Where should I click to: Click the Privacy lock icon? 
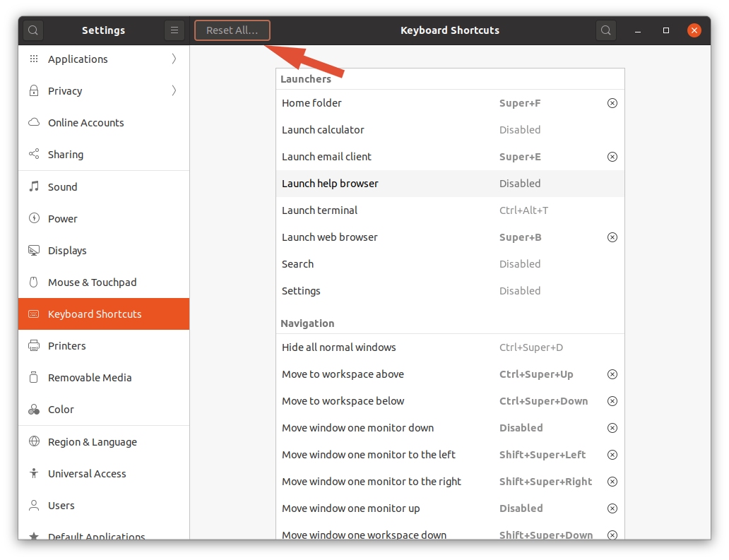point(33,90)
